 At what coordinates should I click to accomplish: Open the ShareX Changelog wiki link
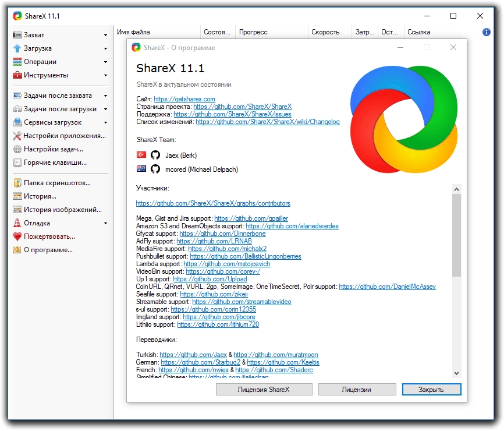[x=268, y=122]
